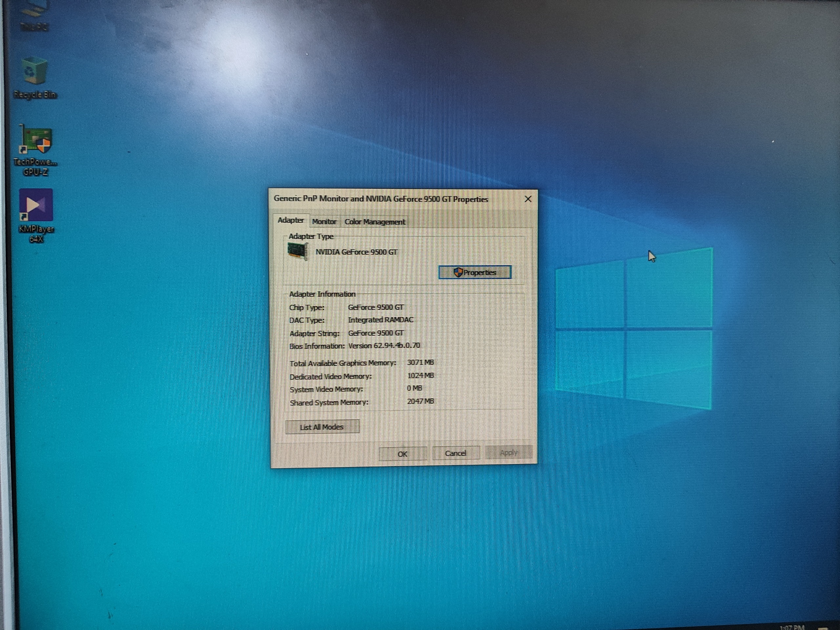Switch to the Monitor tab
Image resolution: width=840 pixels, height=630 pixels.
[324, 221]
